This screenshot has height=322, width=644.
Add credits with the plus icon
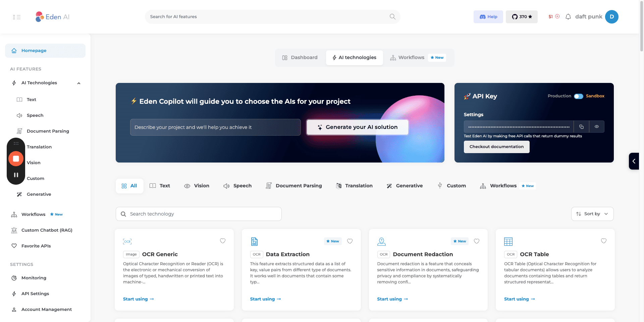(557, 16)
